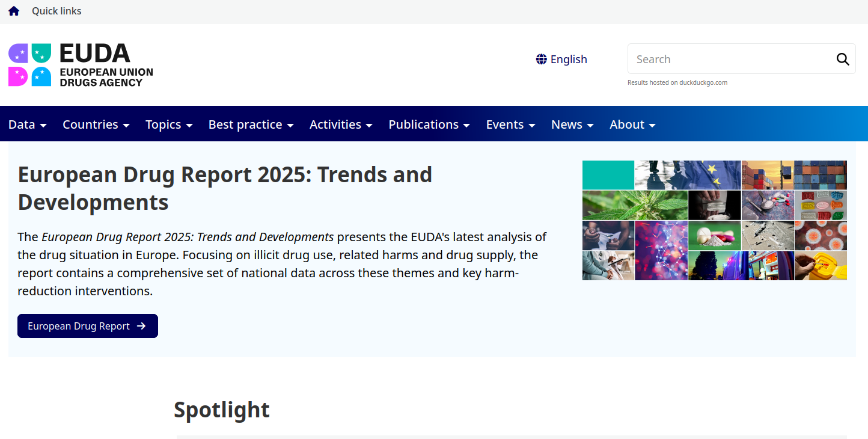Open the Publications dropdown
868x439 pixels.
tap(429, 124)
